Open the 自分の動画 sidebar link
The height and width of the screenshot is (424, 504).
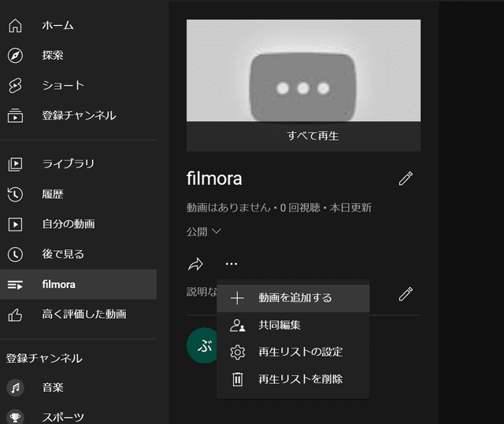pos(79,224)
